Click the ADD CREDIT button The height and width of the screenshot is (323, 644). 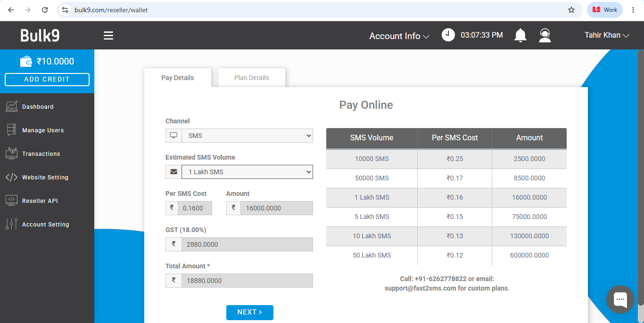[47, 80]
